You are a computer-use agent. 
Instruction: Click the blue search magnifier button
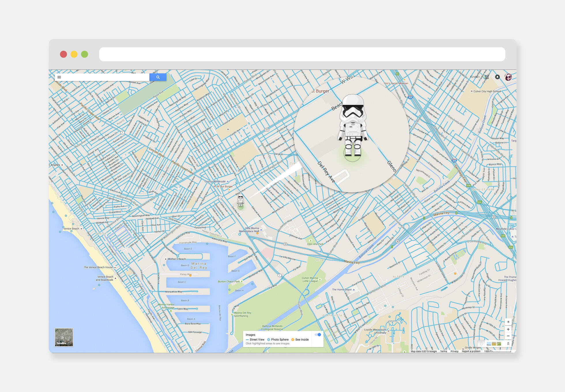158,77
